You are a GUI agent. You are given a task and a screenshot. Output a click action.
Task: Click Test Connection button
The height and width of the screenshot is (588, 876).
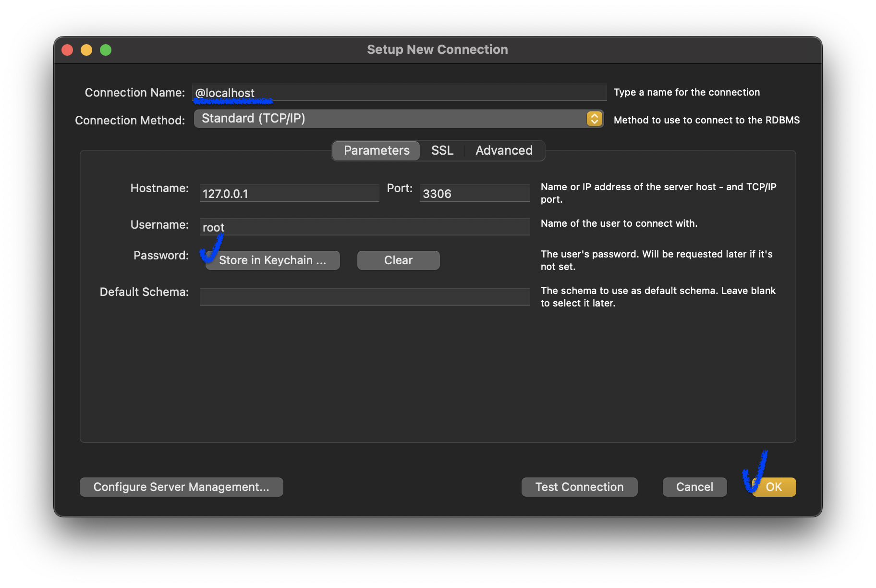point(579,487)
